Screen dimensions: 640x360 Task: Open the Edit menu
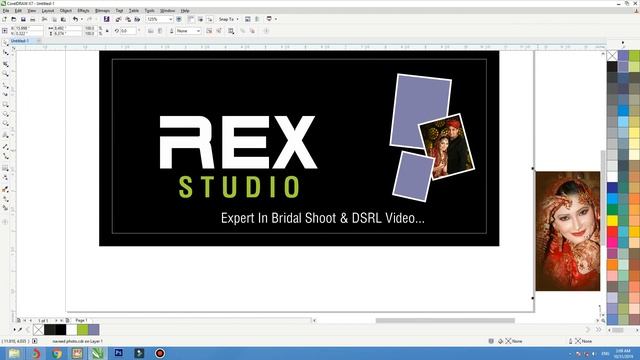(18, 11)
